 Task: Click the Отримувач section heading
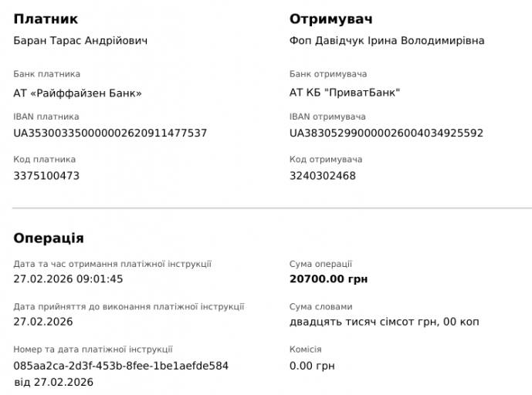(331, 19)
